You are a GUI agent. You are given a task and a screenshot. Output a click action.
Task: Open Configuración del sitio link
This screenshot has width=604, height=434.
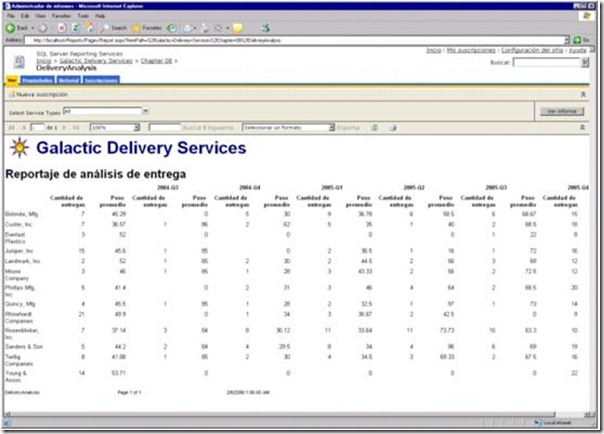pos(532,50)
